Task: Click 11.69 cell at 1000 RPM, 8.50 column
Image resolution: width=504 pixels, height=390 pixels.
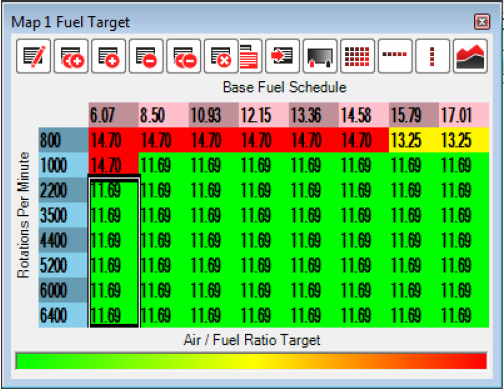Action: (164, 165)
